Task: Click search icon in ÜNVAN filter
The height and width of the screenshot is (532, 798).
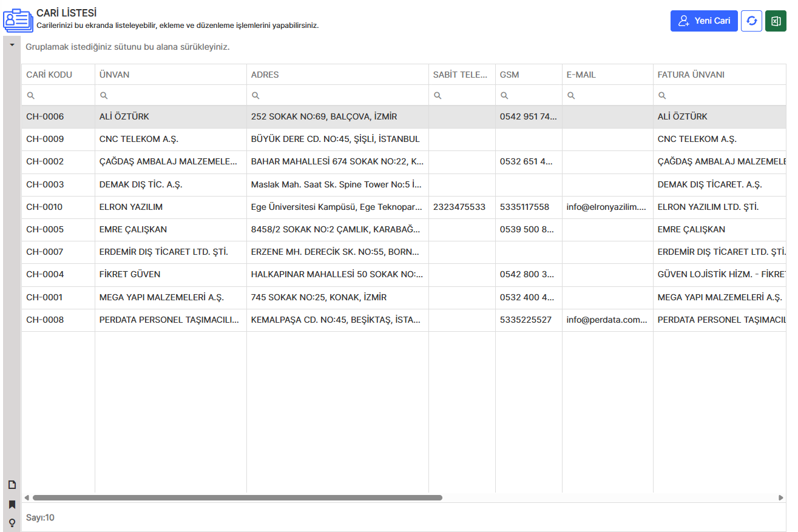Action: [104, 95]
